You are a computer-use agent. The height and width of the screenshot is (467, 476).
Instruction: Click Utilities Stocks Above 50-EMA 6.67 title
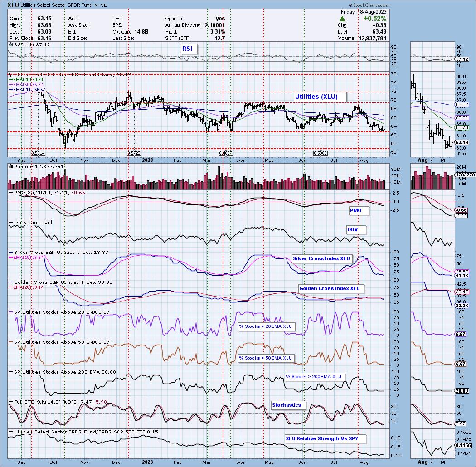coord(59,342)
